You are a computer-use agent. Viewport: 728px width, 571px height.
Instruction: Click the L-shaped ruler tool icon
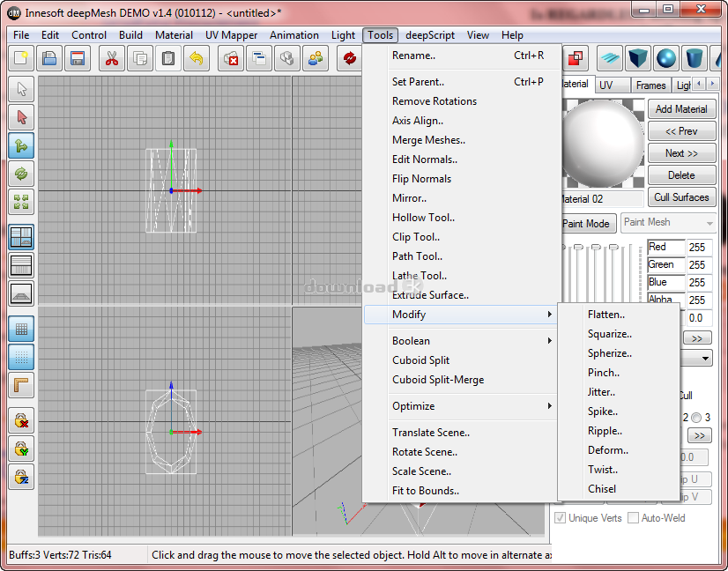[x=21, y=385]
